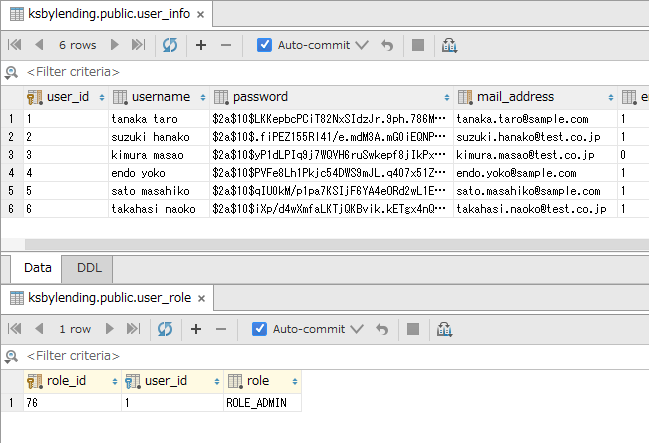The height and width of the screenshot is (443, 649).
Task: Click compare data icon in user_role toolbar
Action: (444, 330)
